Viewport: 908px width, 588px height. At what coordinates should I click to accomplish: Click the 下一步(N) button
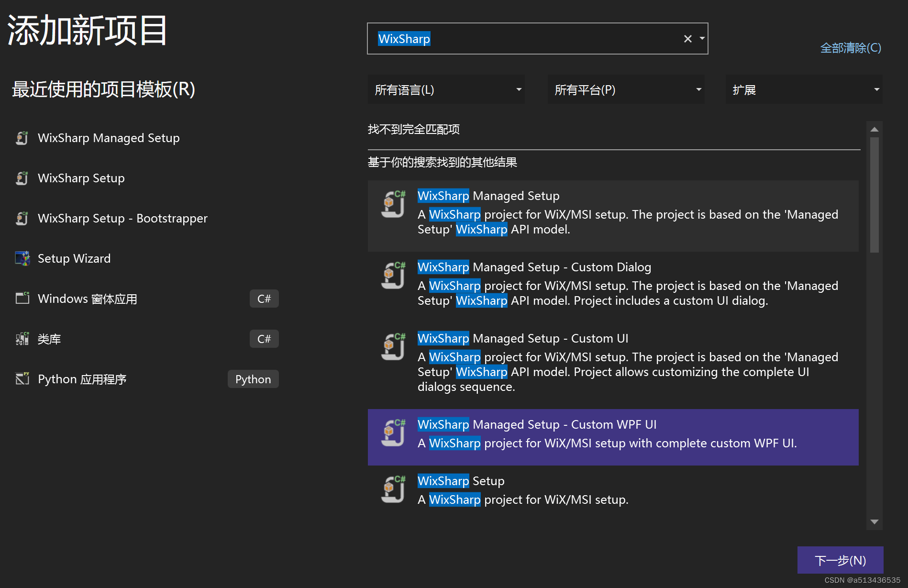pyautogui.click(x=840, y=559)
